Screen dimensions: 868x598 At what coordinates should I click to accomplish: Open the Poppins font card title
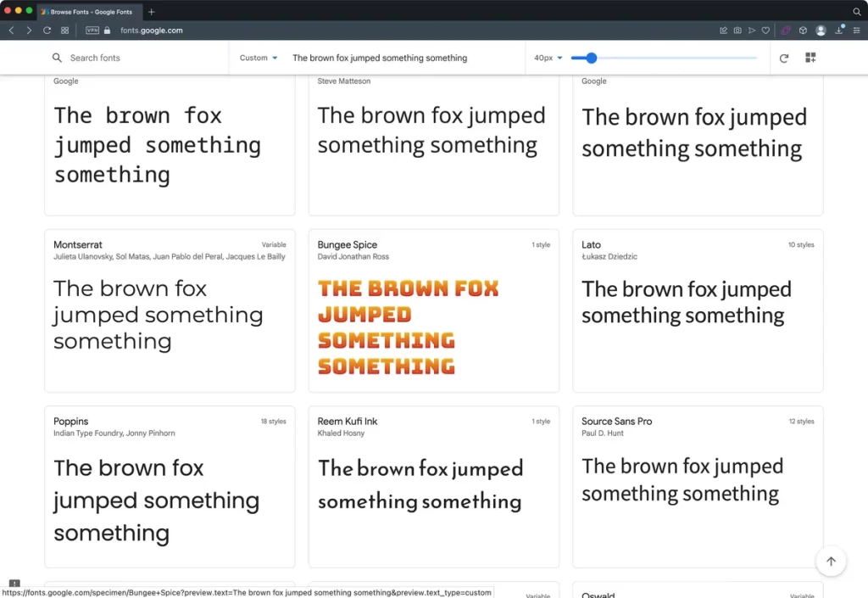(70, 422)
